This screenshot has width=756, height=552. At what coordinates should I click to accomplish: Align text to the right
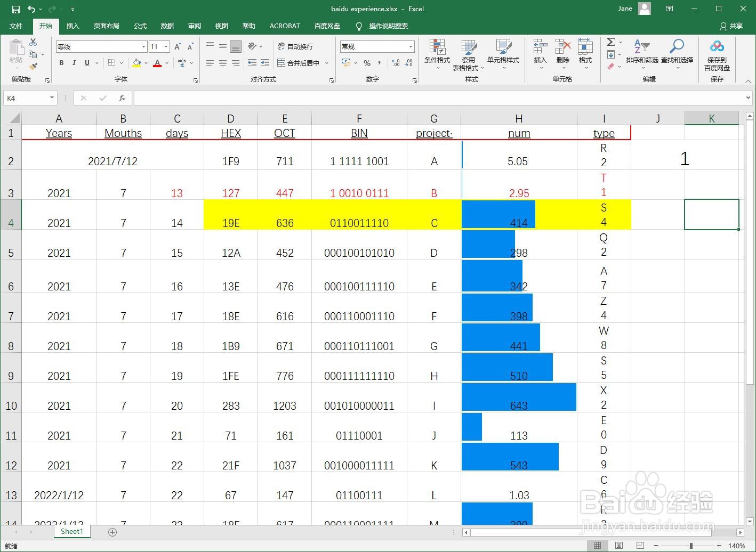235,63
